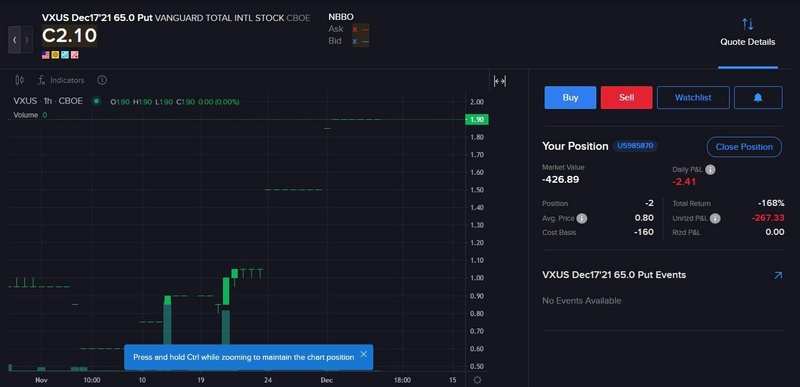Open the chart style candlestick icon
The image size is (800, 387).
click(19, 80)
